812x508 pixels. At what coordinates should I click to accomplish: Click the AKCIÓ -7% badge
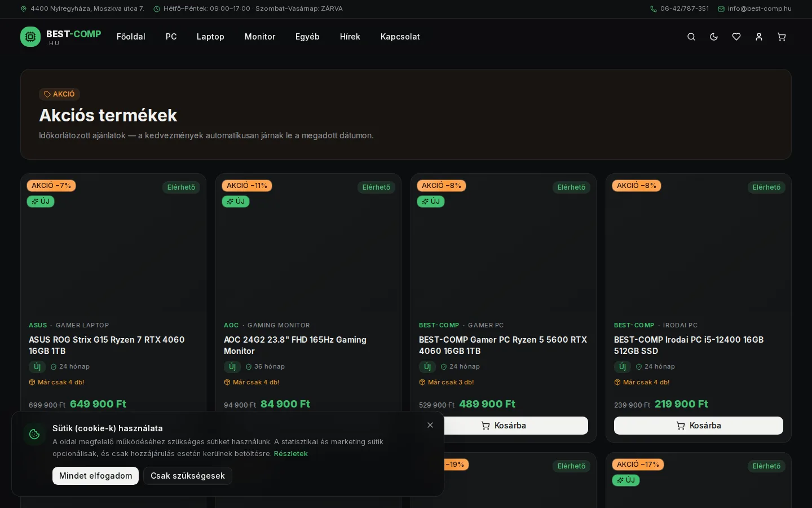pos(51,186)
